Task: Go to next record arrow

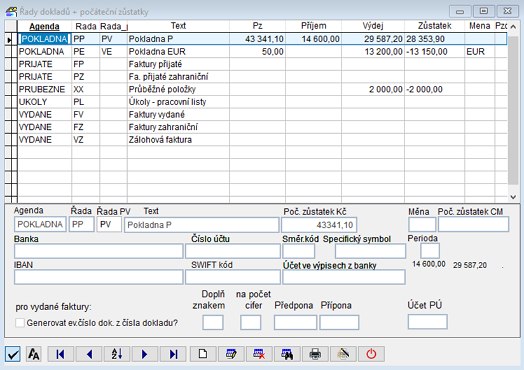Action: (145, 354)
